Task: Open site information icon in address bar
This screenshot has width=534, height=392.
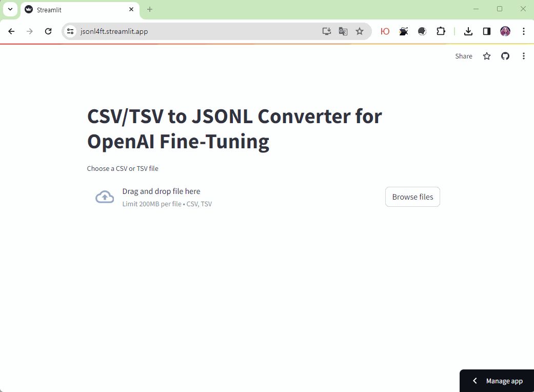Action: coord(70,31)
